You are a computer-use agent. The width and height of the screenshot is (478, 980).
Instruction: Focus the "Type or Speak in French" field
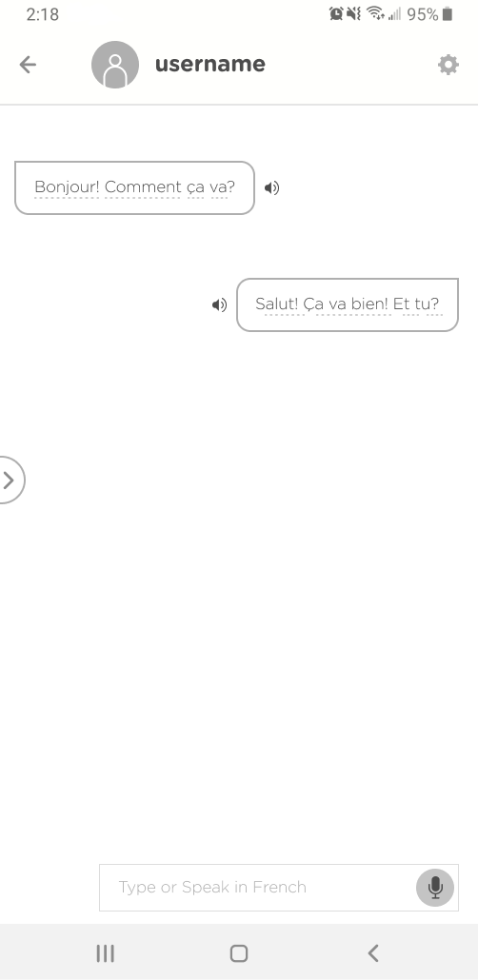coord(278,888)
